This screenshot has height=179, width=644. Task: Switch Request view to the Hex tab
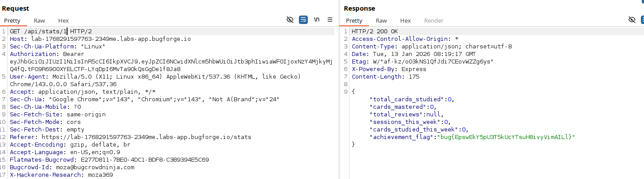click(64, 20)
